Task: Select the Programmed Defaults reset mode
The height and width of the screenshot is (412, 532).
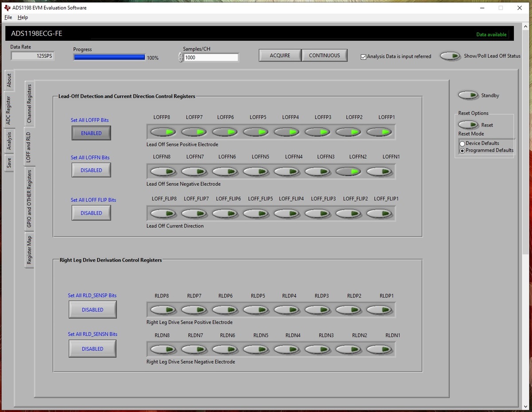Action: [x=462, y=151]
